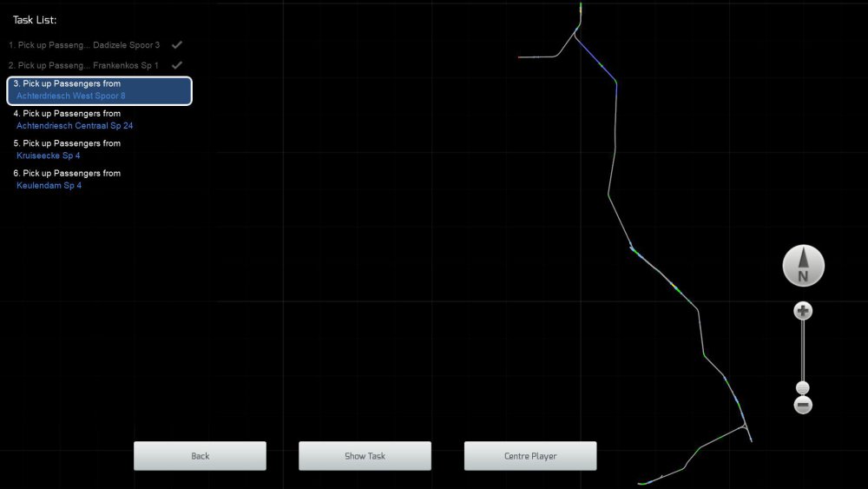Select task 6 Keulendam Sp 4
This screenshot has width=868, height=489.
66,180
